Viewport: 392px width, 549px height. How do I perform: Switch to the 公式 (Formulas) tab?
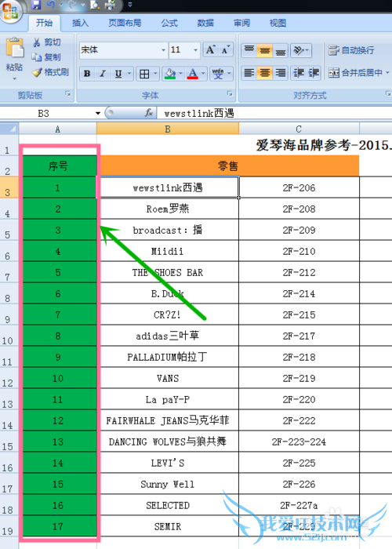[169, 23]
